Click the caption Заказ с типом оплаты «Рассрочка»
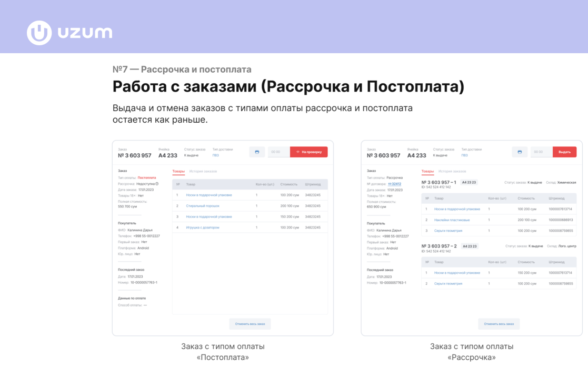 [x=472, y=352]
